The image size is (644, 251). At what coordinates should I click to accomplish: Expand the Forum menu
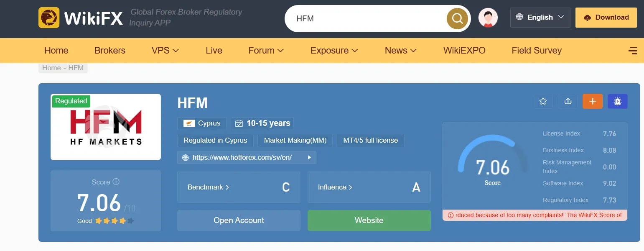click(x=266, y=51)
